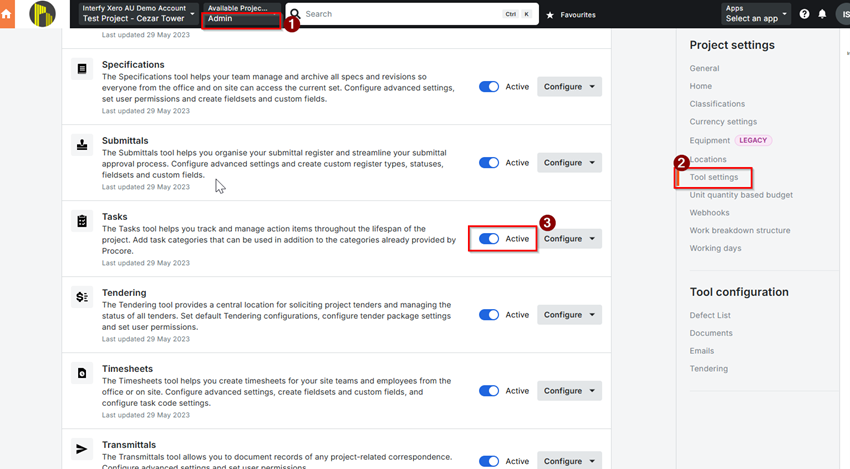Open Defect List tool configuration

click(x=709, y=315)
